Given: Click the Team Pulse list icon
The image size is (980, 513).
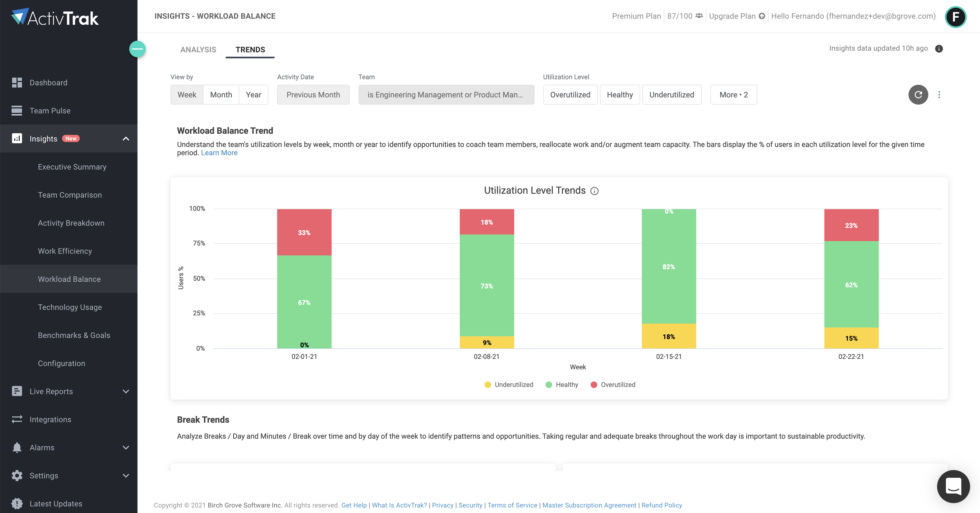Looking at the screenshot, I should pos(17,110).
